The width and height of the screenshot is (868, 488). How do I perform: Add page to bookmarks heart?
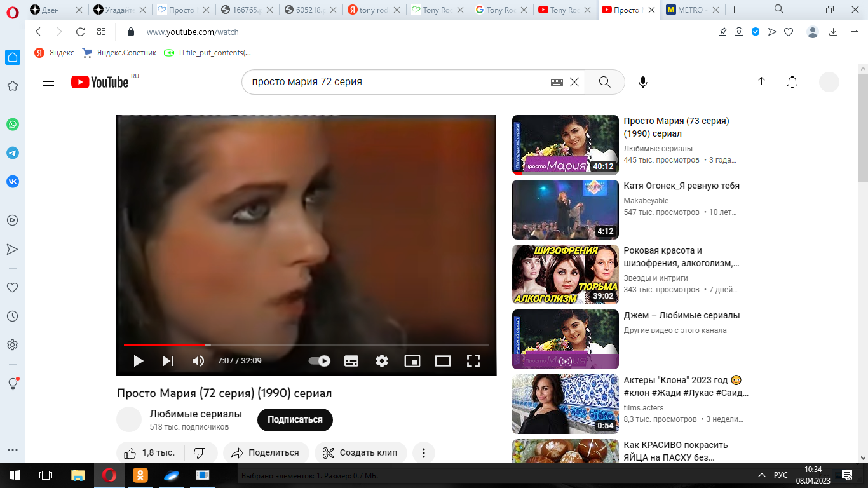coord(789,32)
